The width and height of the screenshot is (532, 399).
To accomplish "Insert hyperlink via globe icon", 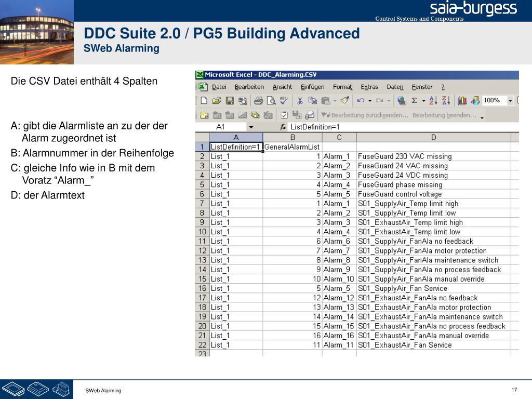I will click(402, 100).
